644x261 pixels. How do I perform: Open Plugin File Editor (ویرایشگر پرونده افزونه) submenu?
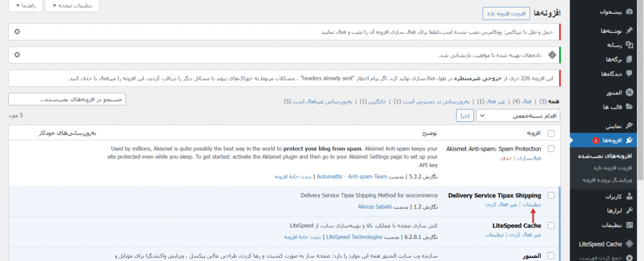coord(607,180)
